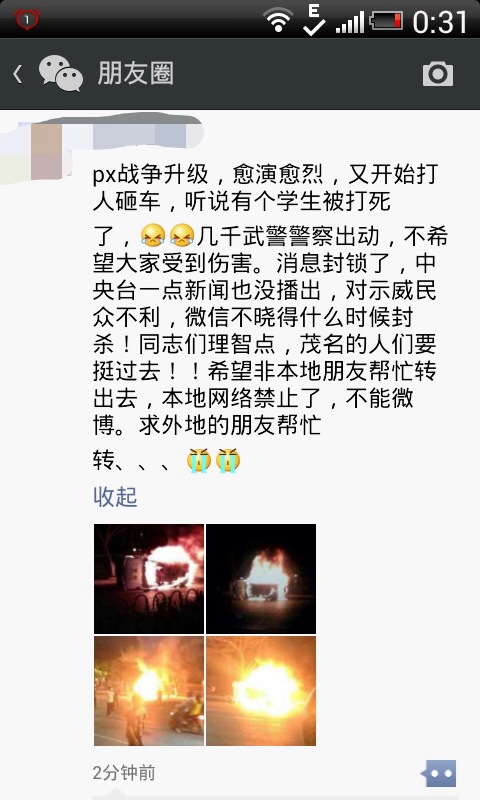Open the comment and like bubble button
480x800 pixels.
point(439,773)
